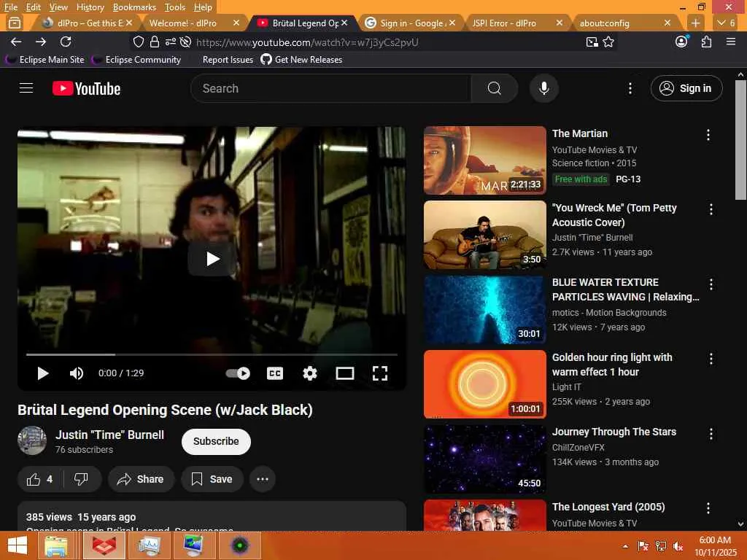This screenshot has height=560, width=747.
Task: Click the Share button
Action: [x=141, y=479]
